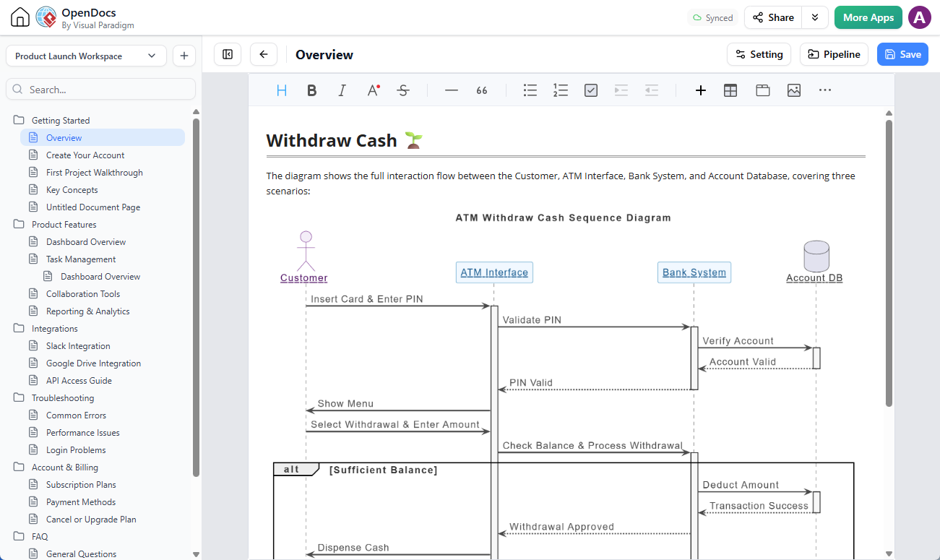940x560 pixels.
Task: Click the decrease indent icon
Action: click(652, 90)
